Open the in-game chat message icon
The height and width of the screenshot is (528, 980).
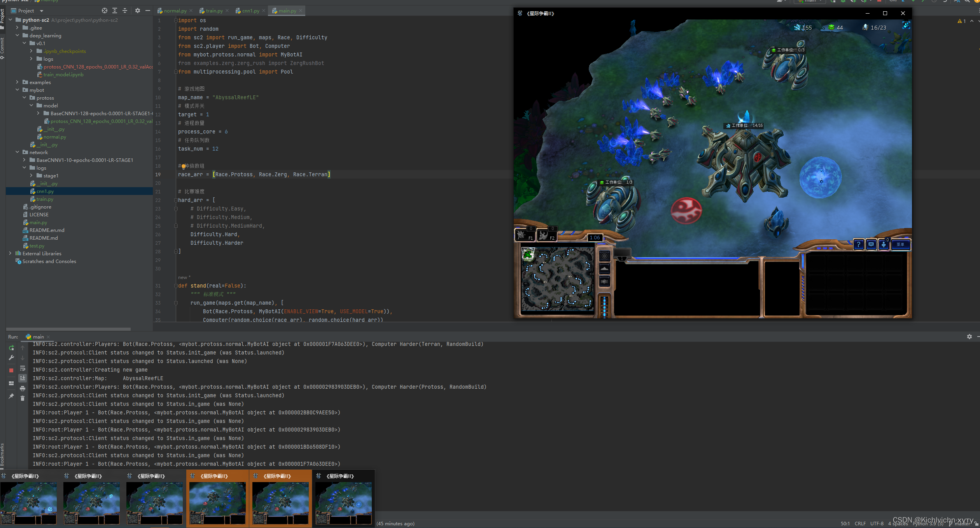871,244
